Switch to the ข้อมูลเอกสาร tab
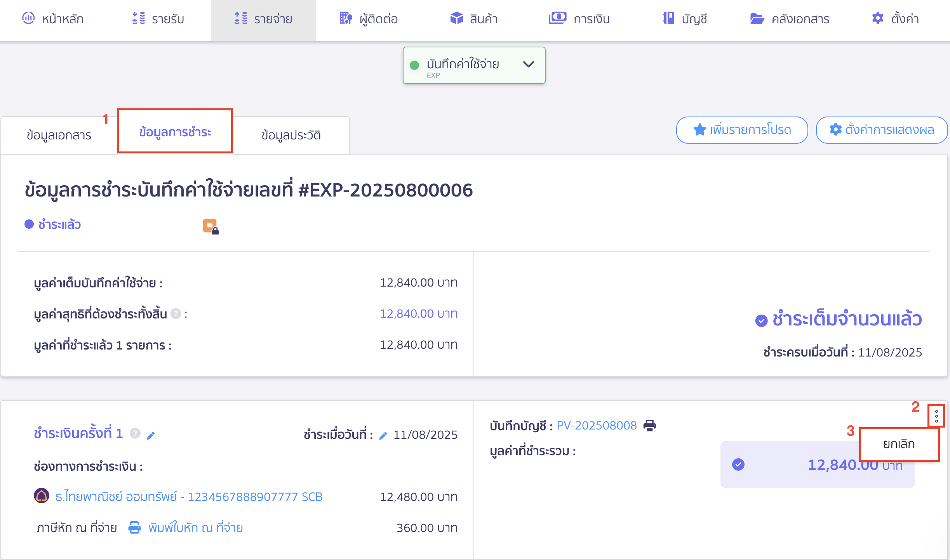Image resolution: width=950 pixels, height=560 pixels. (59, 135)
